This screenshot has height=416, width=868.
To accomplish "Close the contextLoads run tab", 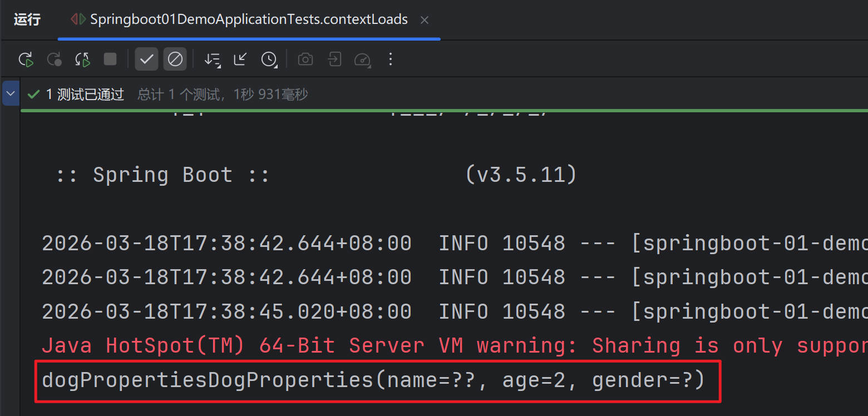I will click(425, 21).
